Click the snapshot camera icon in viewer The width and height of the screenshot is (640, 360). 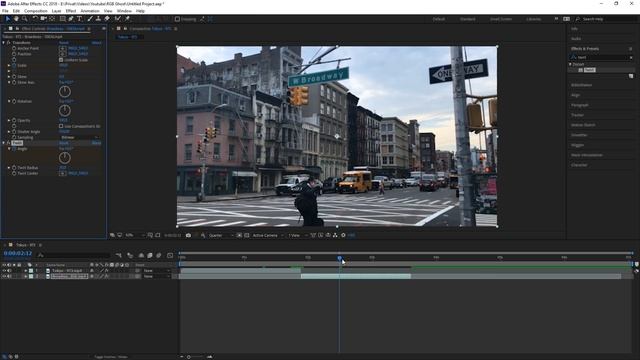pyautogui.click(x=188, y=236)
